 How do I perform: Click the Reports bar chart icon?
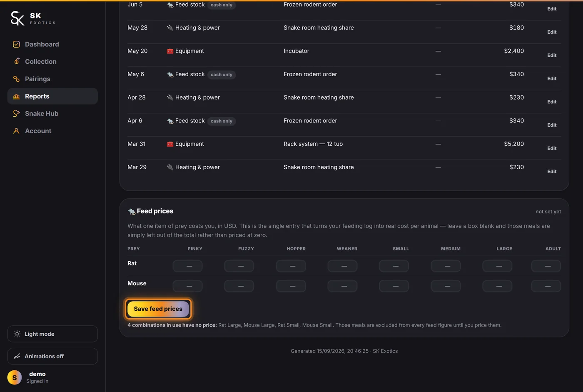17,96
